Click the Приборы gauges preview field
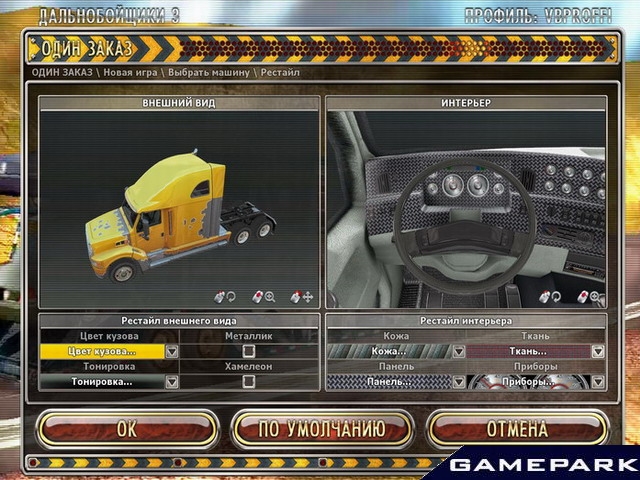 click(x=529, y=382)
